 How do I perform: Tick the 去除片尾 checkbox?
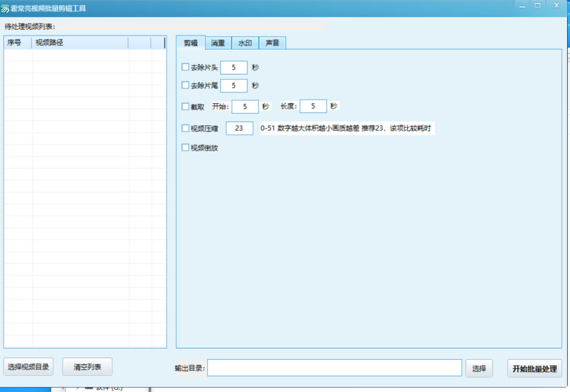tap(185, 85)
